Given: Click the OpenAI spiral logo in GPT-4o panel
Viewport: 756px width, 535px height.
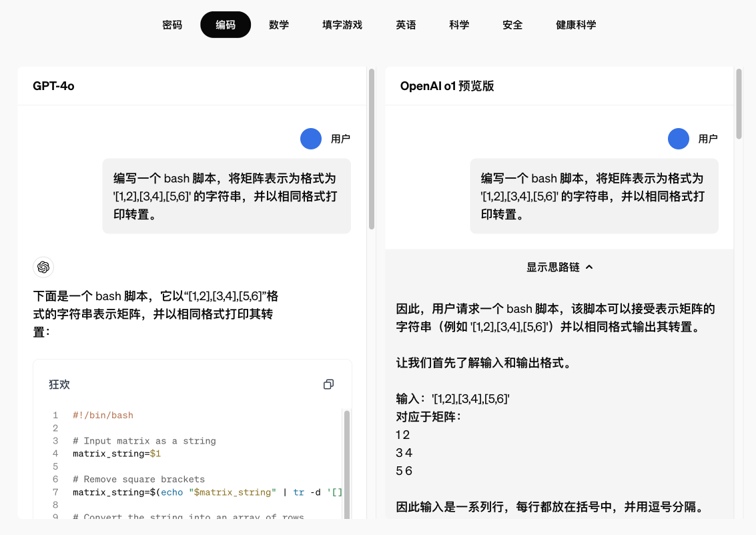Looking at the screenshot, I should [x=43, y=267].
